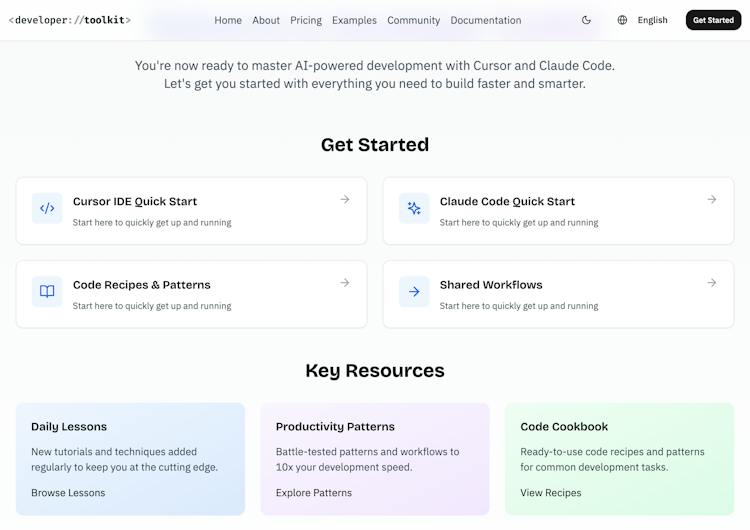Click the Daily Lessons description text
The width and height of the screenshot is (750, 530).
pos(124,459)
